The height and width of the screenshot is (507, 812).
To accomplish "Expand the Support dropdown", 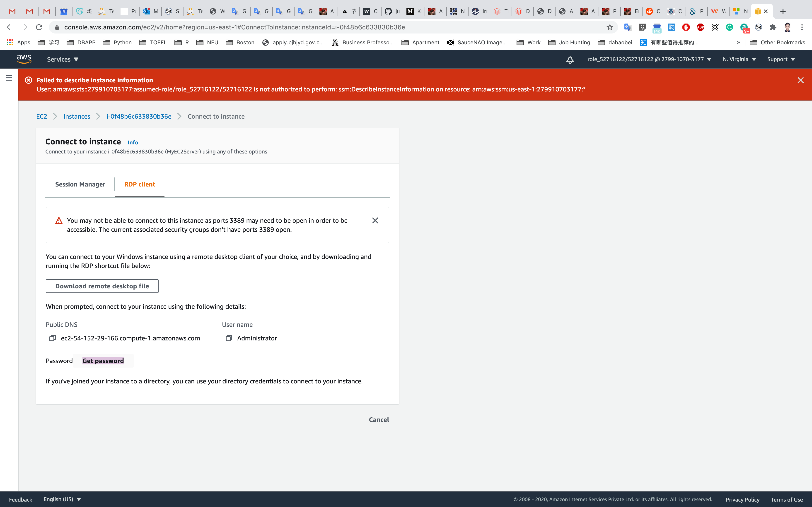I will tap(781, 59).
